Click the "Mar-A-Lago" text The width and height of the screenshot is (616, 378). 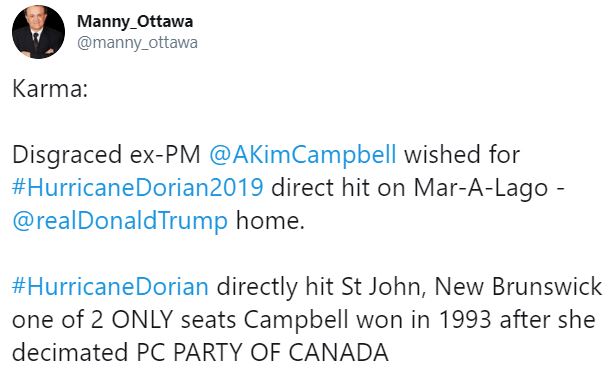pyautogui.click(x=480, y=188)
